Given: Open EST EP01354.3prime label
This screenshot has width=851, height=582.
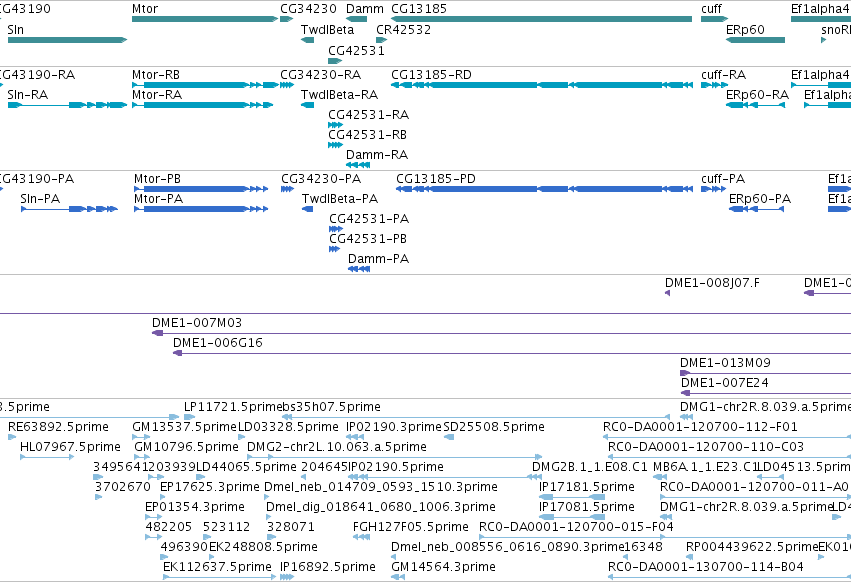Looking at the screenshot, I should tap(195, 507).
